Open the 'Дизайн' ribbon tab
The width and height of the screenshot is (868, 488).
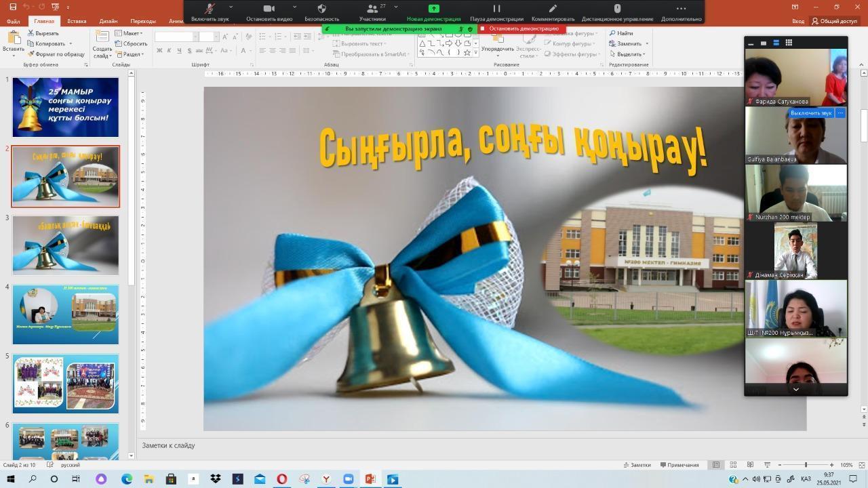click(x=108, y=21)
